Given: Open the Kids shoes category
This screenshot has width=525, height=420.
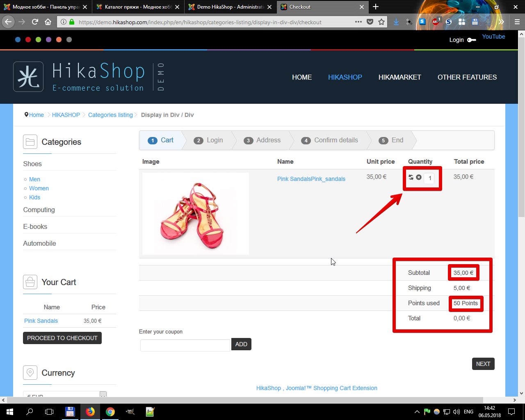Looking at the screenshot, I should tap(34, 197).
